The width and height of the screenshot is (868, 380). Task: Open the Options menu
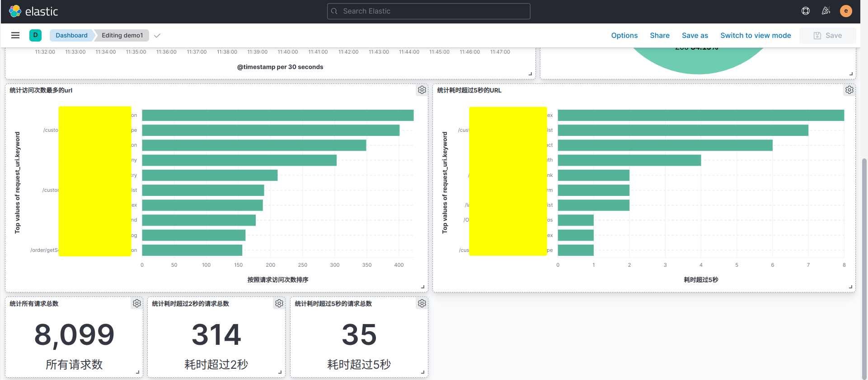pyautogui.click(x=624, y=35)
